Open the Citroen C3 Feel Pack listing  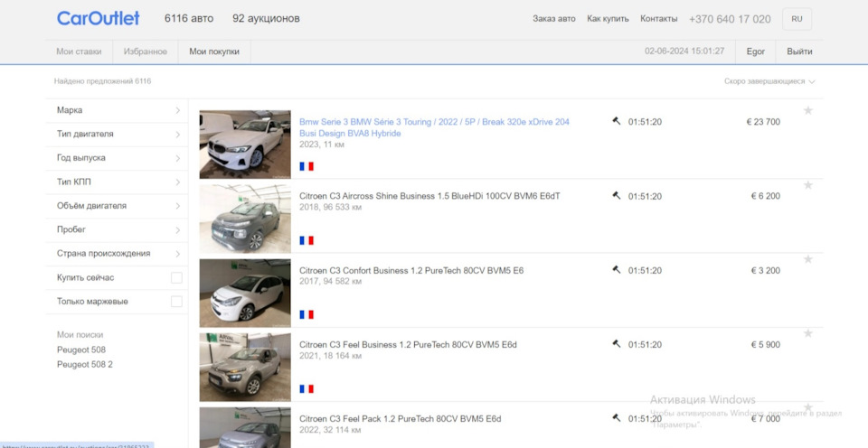pos(401,419)
